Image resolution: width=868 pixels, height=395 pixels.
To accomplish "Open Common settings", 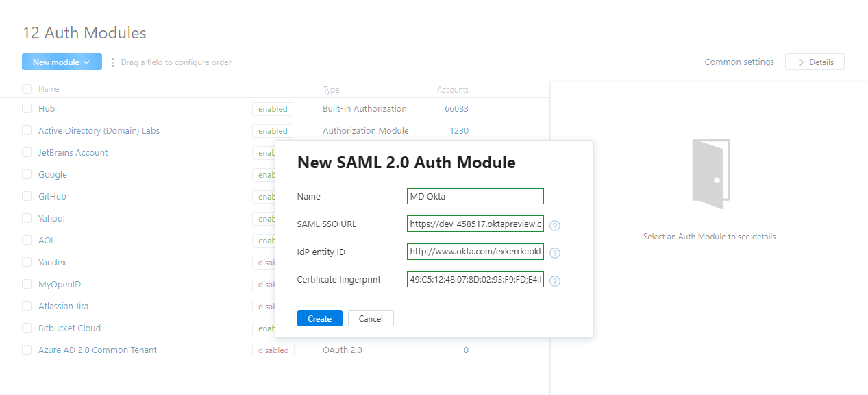I will (739, 62).
